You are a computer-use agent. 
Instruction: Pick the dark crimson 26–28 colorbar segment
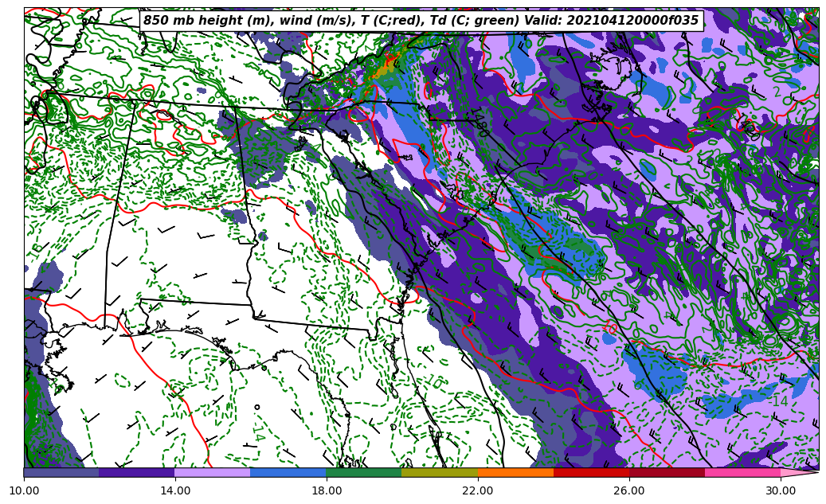click(x=667, y=472)
